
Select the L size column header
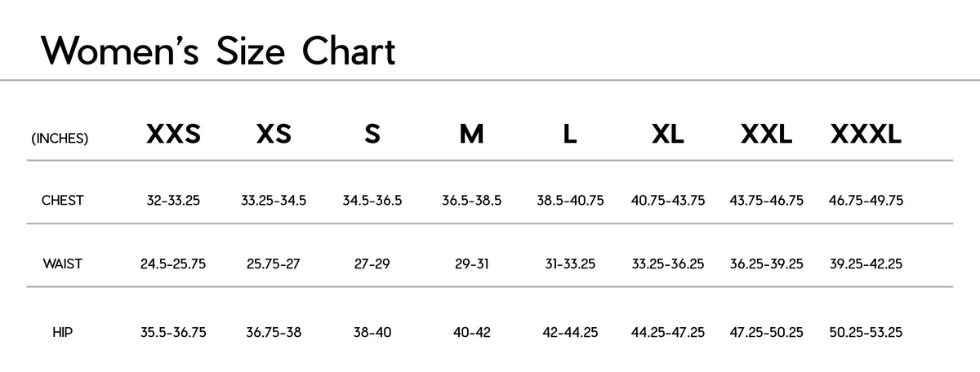click(570, 135)
